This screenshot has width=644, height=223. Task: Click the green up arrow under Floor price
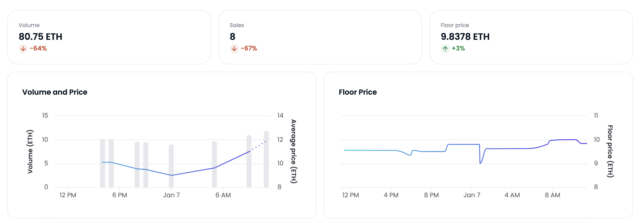pos(445,48)
